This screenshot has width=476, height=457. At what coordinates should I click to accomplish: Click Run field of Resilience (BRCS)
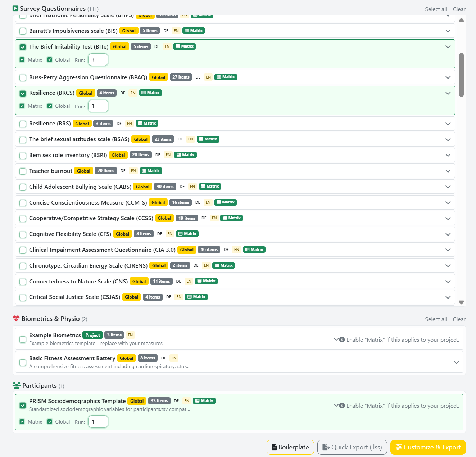[x=98, y=106]
